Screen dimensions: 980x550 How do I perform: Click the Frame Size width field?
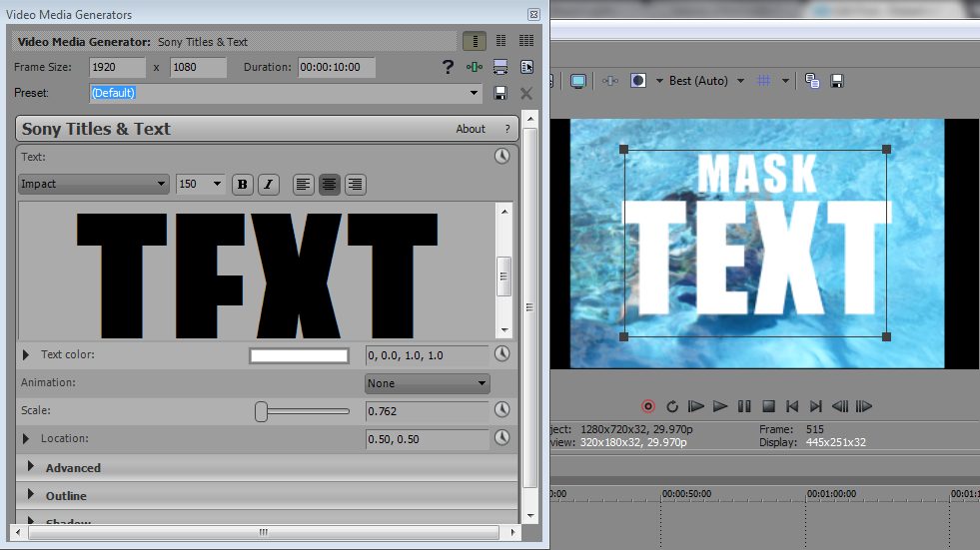118,68
